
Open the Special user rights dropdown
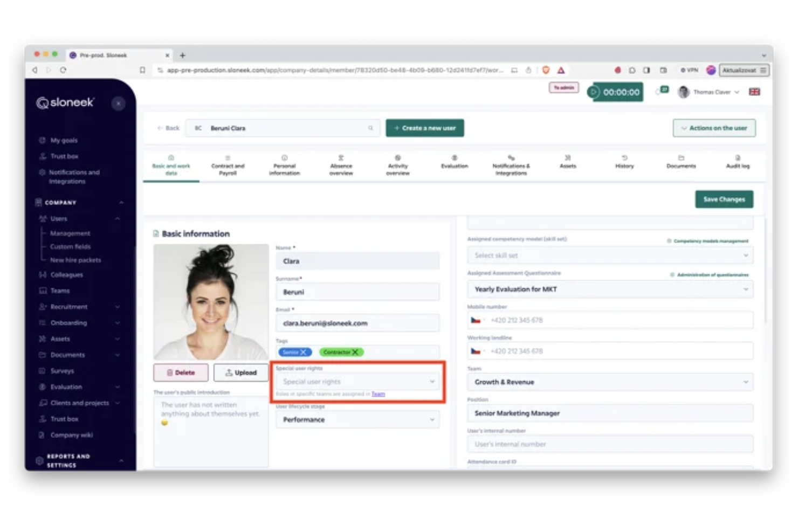357,382
